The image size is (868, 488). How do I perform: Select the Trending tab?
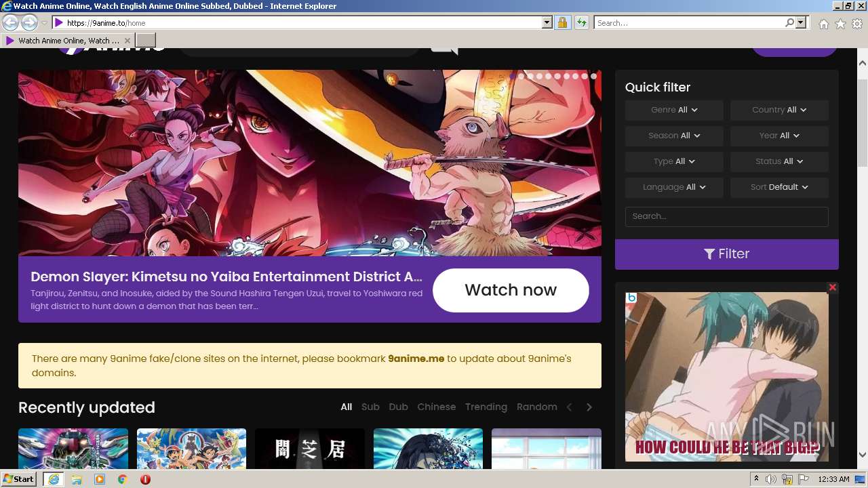click(486, 407)
